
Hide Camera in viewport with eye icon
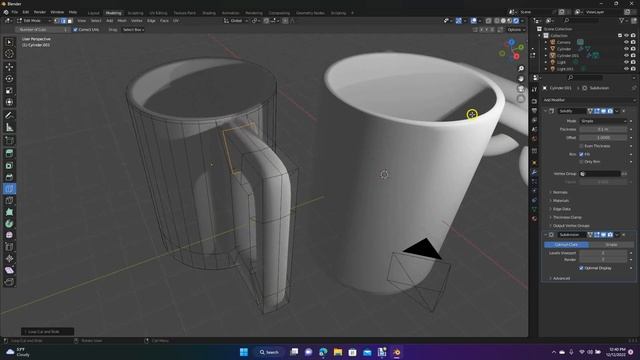click(627, 42)
